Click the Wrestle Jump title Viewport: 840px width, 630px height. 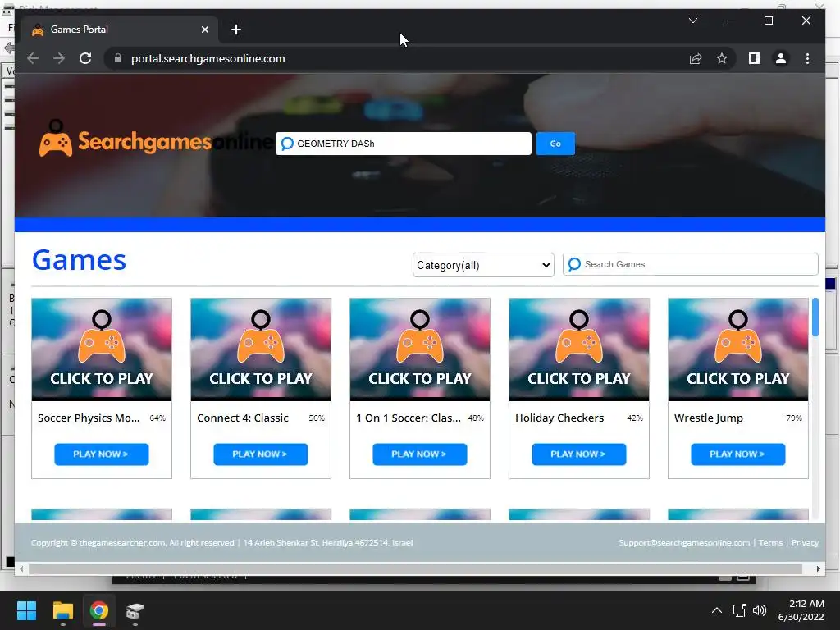tap(708, 418)
